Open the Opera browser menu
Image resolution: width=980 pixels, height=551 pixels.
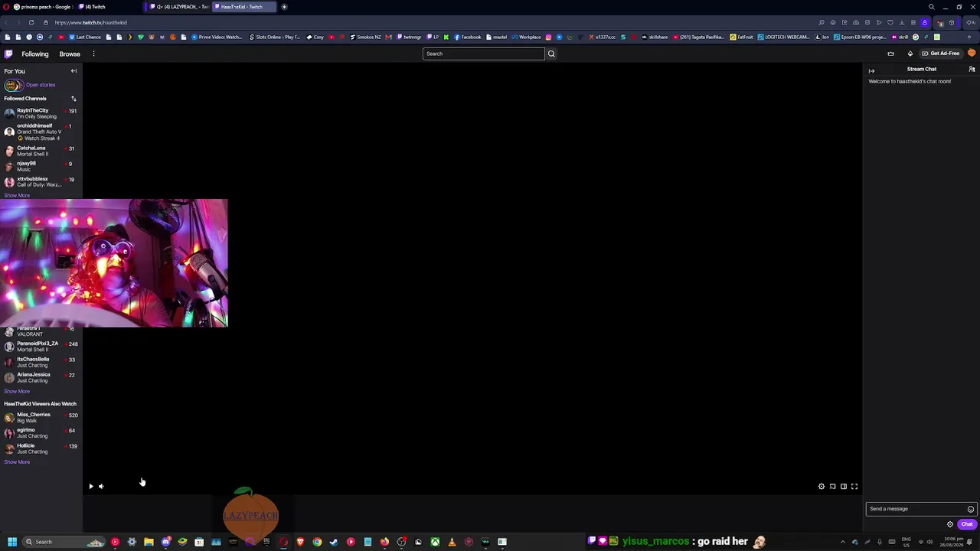(6, 7)
